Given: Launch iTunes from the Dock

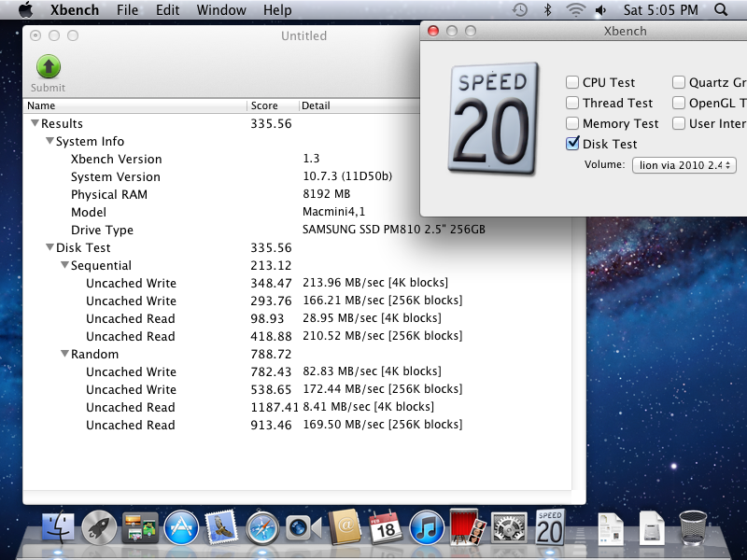Looking at the screenshot, I should pos(427,528).
